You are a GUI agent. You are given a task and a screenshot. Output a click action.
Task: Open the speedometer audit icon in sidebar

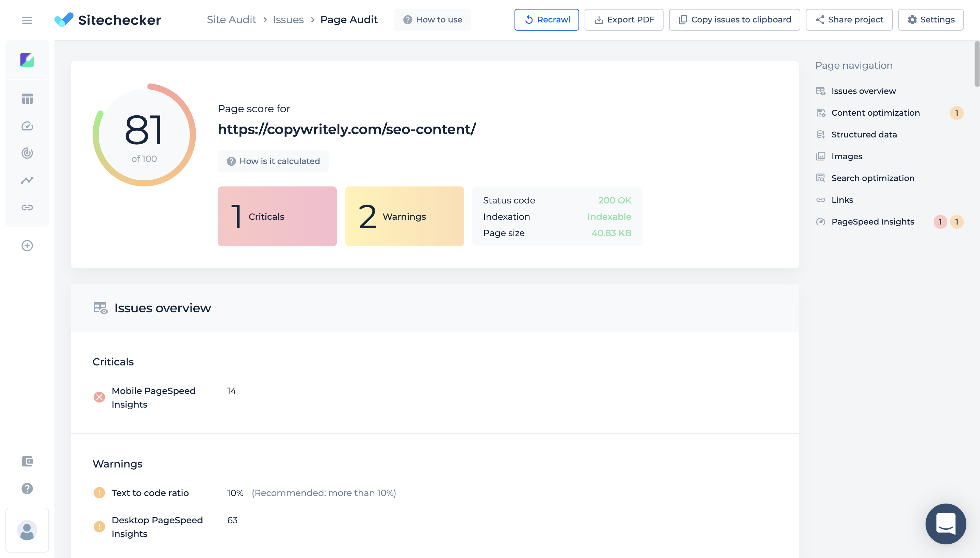27,126
